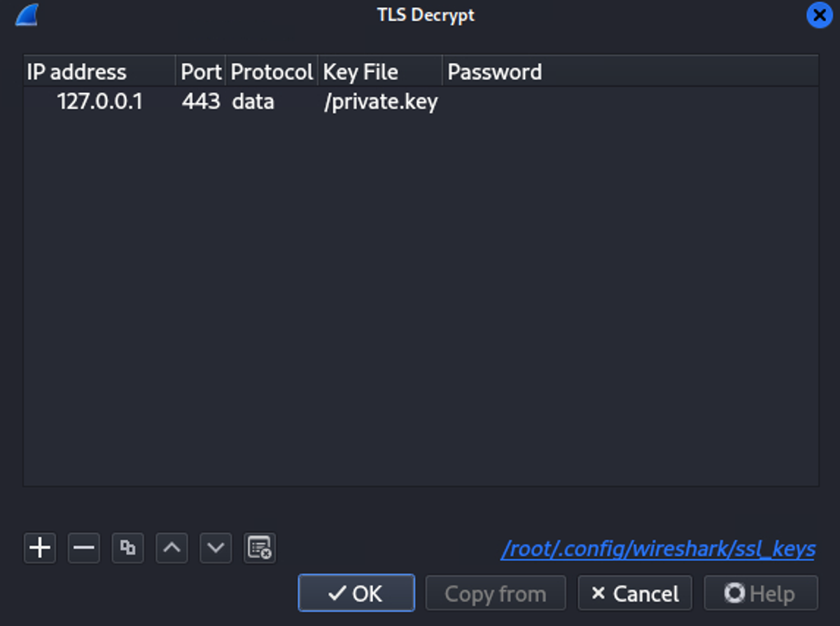Viewport: 840px width, 626px height.
Task: Add a new key entry with plus icon
Action: point(40,548)
